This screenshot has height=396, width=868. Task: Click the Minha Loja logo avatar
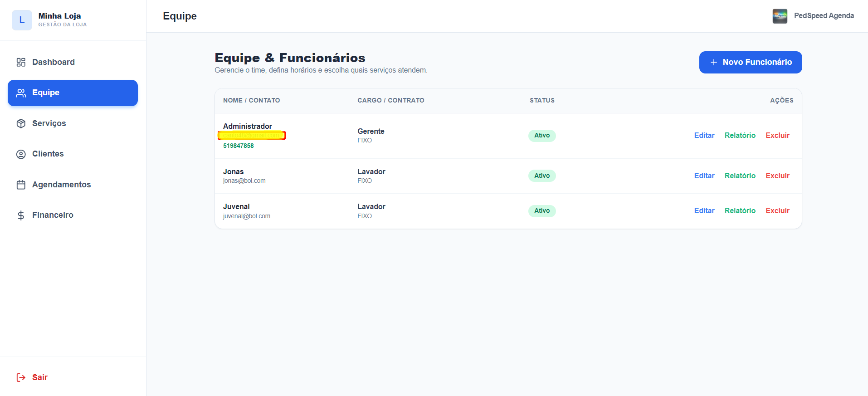[x=22, y=20]
